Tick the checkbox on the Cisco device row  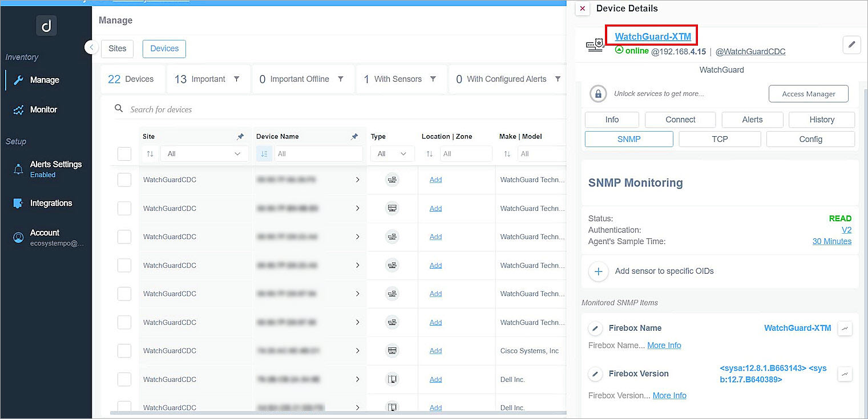coord(124,351)
